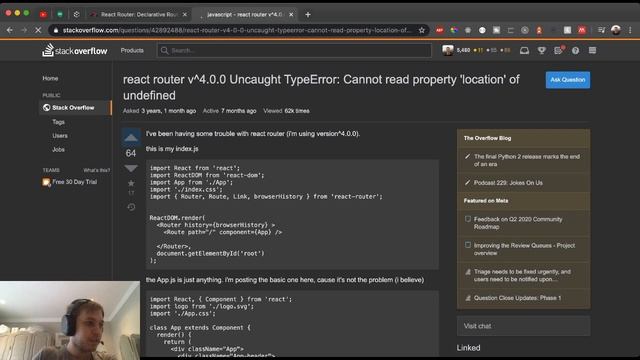Focus the Stack Overflow search box
This screenshot has height=360, width=640.
pos(294,50)
